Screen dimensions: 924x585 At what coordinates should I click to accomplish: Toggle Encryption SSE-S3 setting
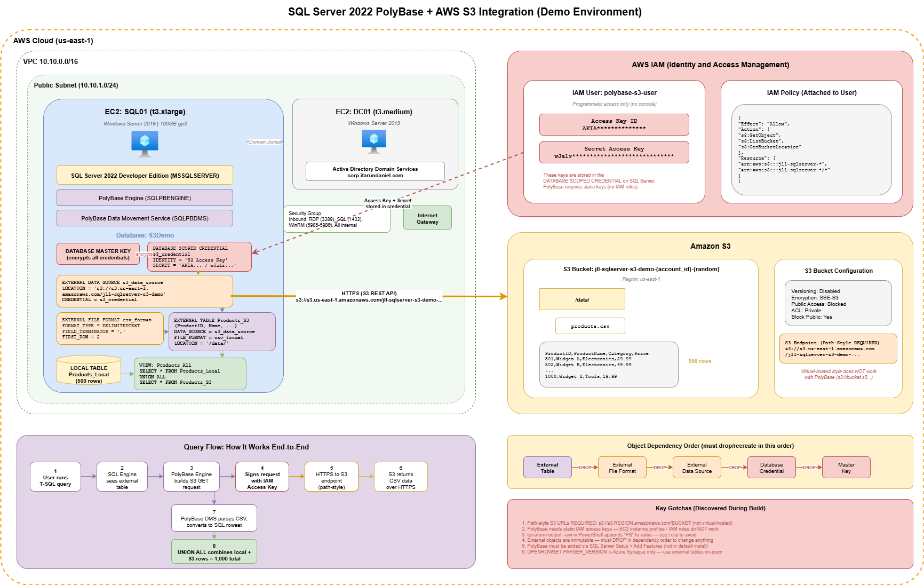(814, 298)
